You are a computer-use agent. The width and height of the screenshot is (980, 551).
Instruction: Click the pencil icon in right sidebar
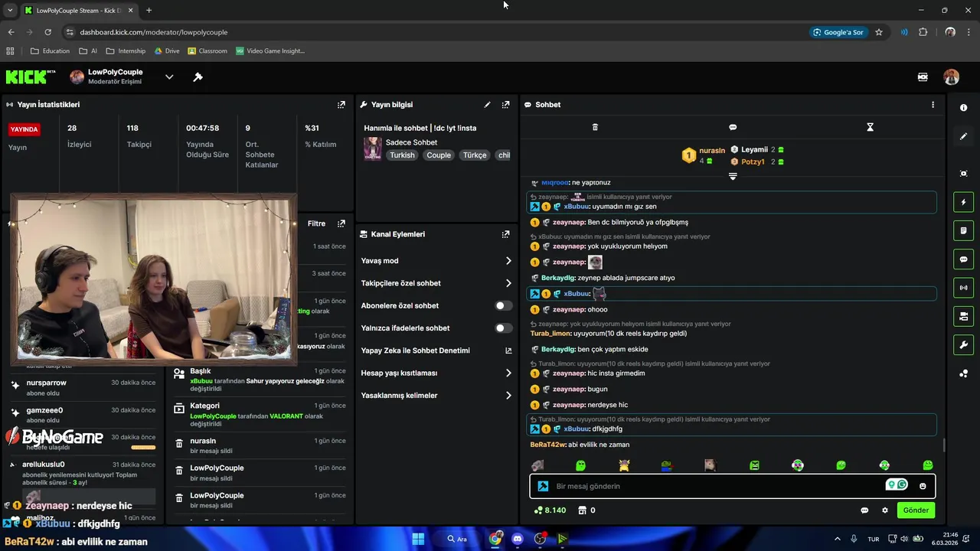[963, 136]
